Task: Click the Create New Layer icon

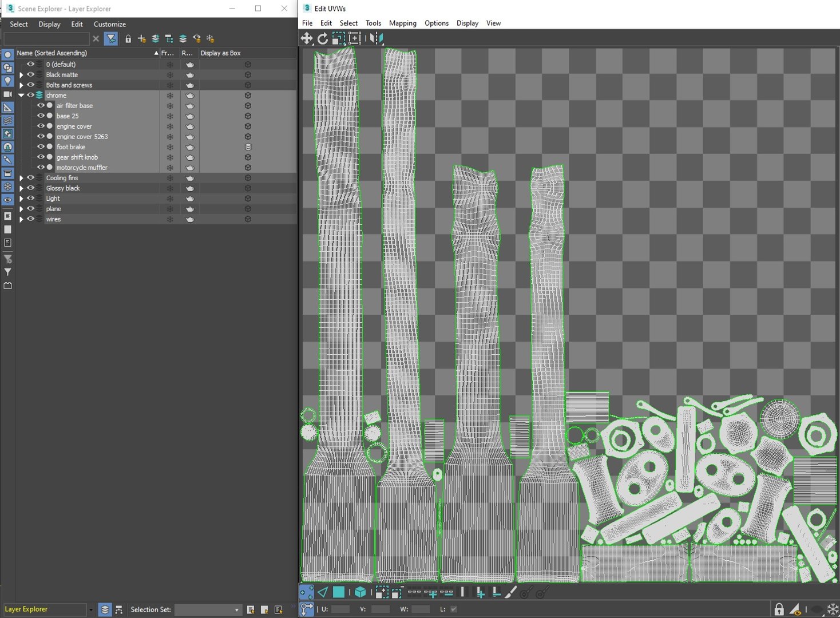Action: (x=141, y=39)
